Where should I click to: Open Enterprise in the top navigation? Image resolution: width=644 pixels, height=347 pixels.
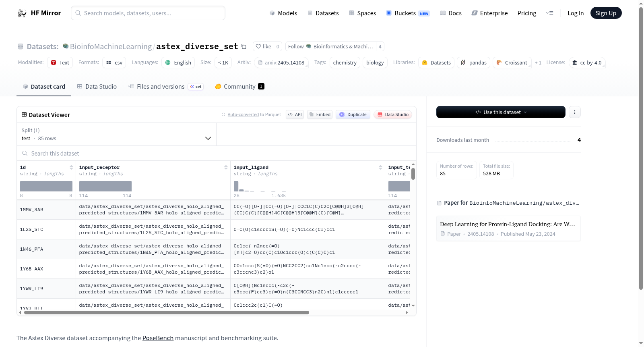click(489, 13)
